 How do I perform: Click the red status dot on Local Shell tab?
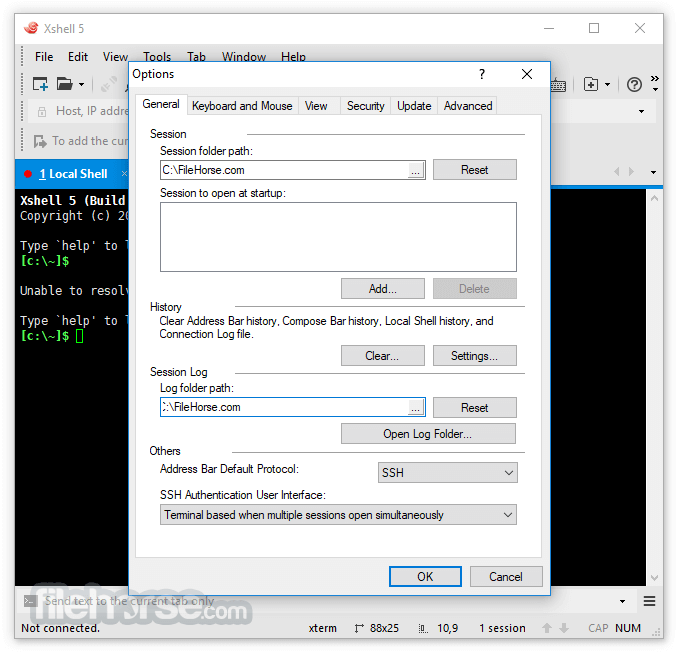(x=28, y=174)
